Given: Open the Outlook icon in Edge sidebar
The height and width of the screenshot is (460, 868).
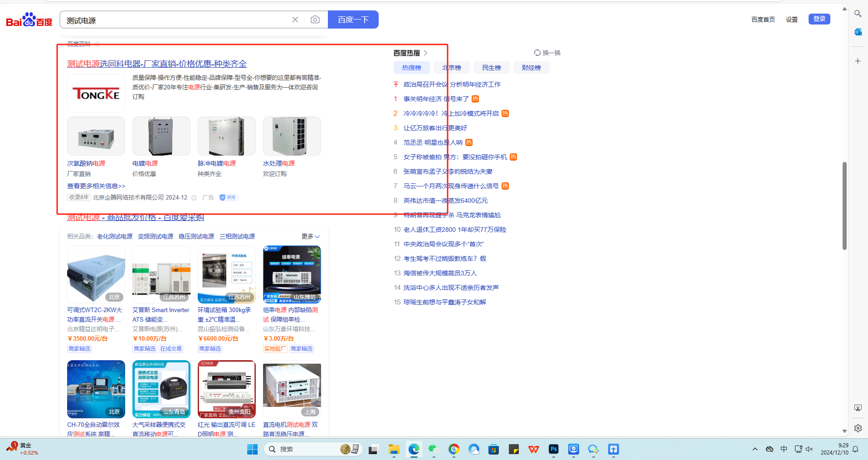Looking at the screenshot, I should pos(858,32).
